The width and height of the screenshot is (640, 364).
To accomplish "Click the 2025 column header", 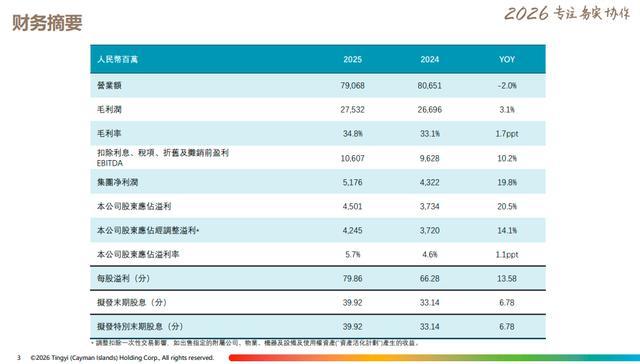I will [x=353, y=60].
